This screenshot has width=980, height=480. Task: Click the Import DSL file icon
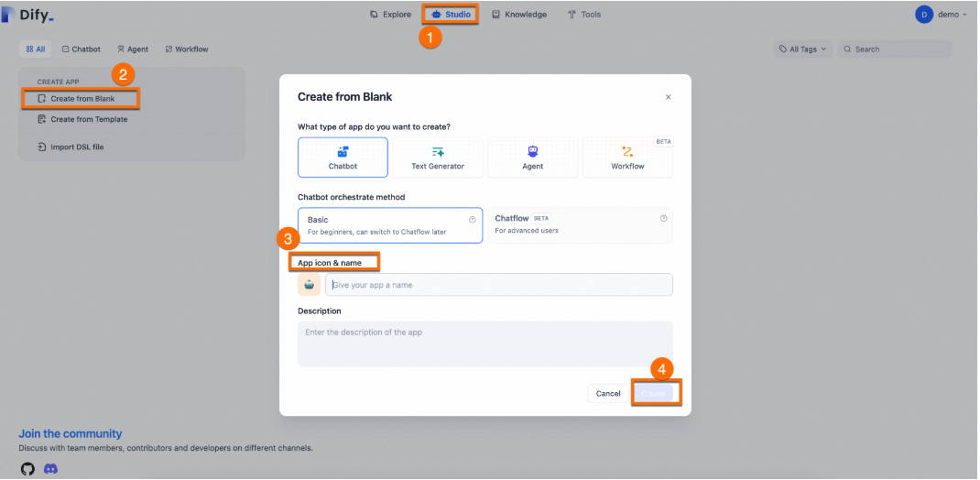tap(41, 147)
